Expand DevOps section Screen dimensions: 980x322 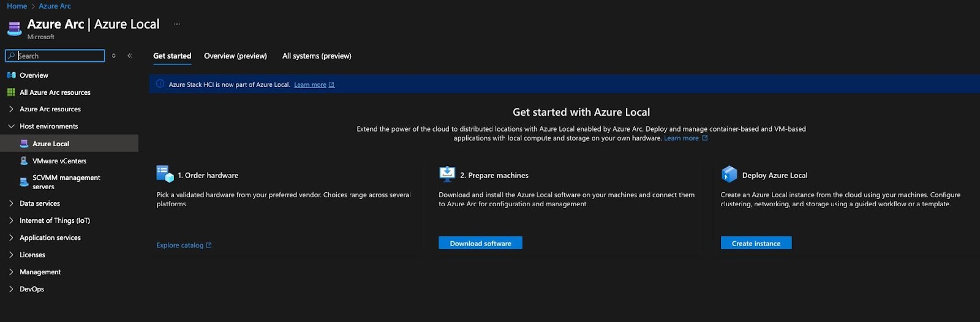coord(11,289)
